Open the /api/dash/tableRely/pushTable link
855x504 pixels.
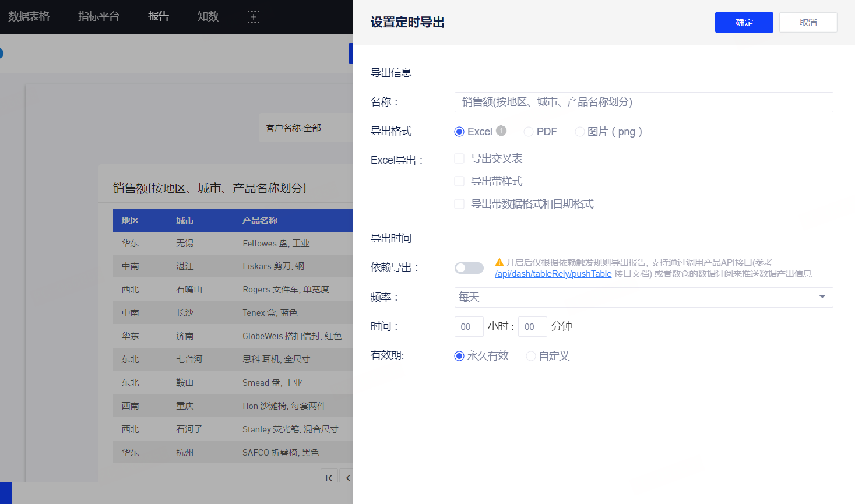tap(553, 274)
